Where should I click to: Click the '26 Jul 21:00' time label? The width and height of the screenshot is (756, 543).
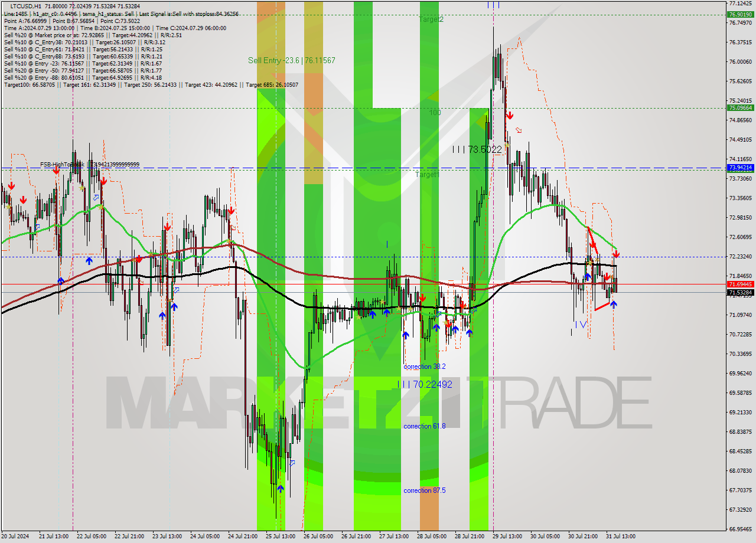tap(356, 537)
